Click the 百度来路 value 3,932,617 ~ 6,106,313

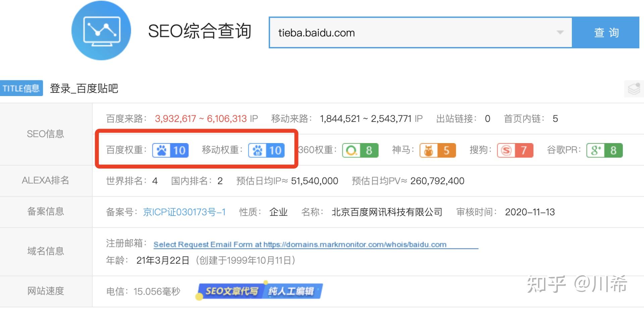click(x=201, y=119)
